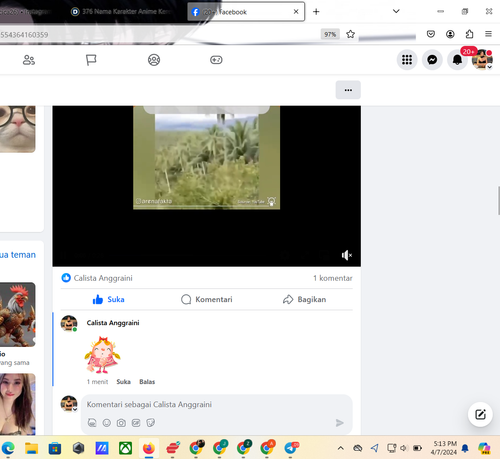Toggle the blue Suka like button on post

tap(108, 299)
